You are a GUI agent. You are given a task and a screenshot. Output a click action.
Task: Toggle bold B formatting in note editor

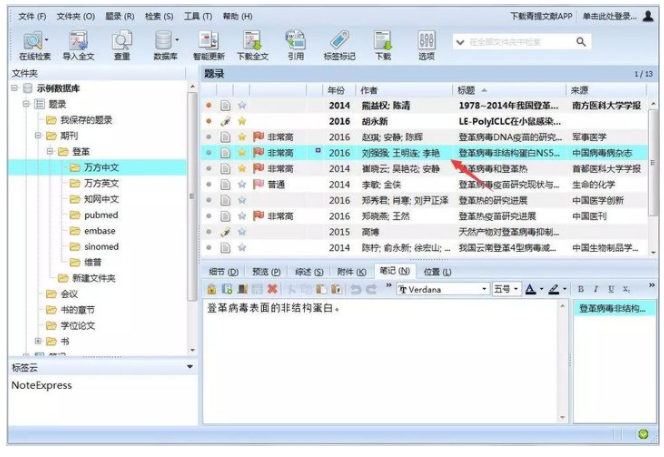(581, 289)
